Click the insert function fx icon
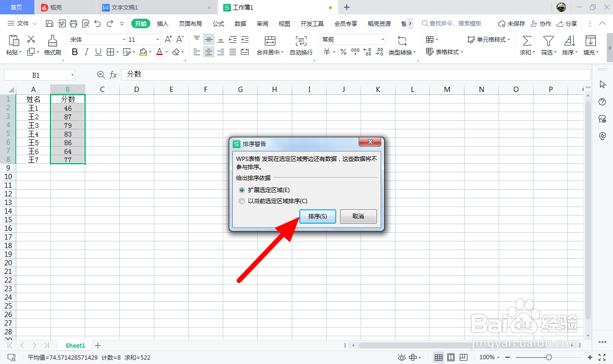 coord(114,75)
